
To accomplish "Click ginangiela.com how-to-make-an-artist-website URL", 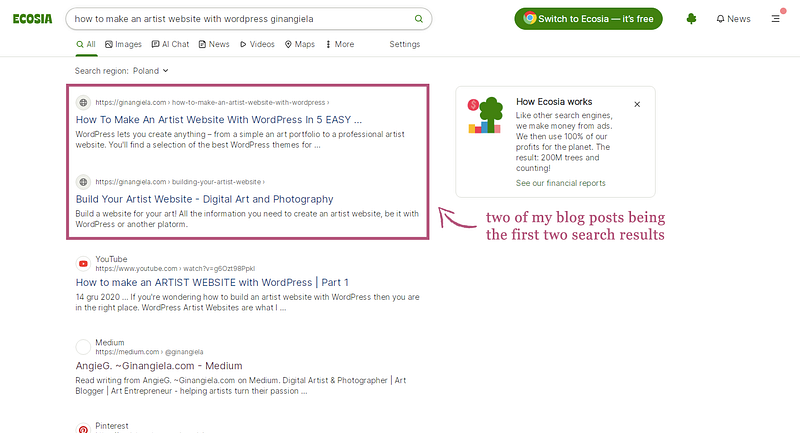I will click(x=212, y=103).
